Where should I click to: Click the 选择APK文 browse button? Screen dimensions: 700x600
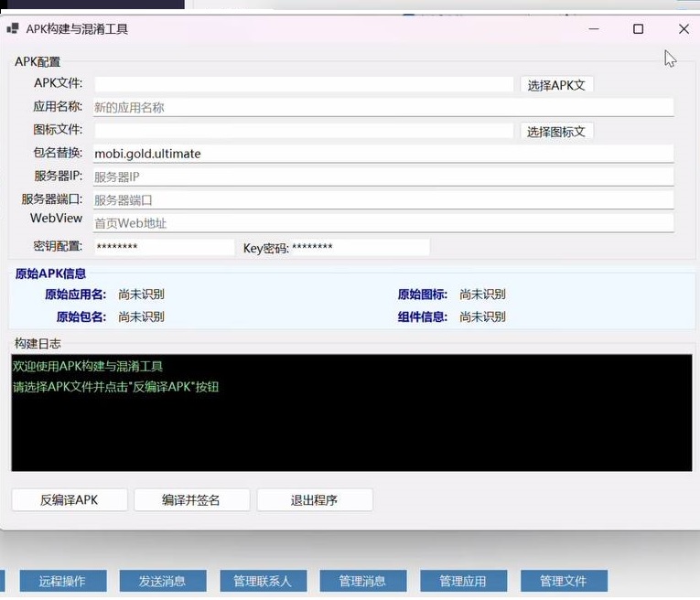[556, 85]
